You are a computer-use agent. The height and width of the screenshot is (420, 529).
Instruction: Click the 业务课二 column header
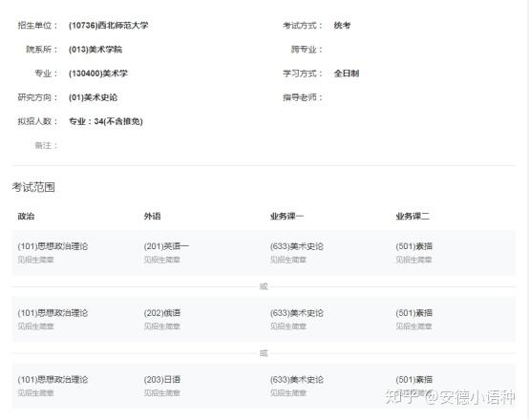tap(413, 217)
